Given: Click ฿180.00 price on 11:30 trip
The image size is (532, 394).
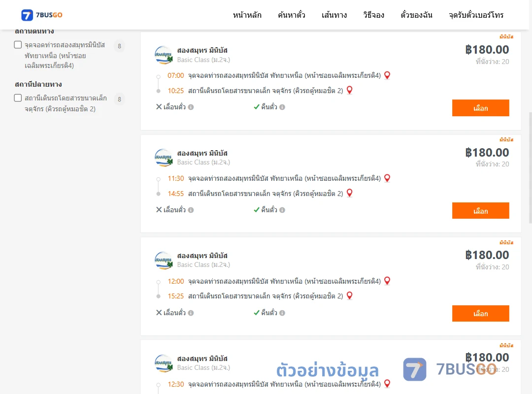Looking at the screenshot, I should click(487, 152).
